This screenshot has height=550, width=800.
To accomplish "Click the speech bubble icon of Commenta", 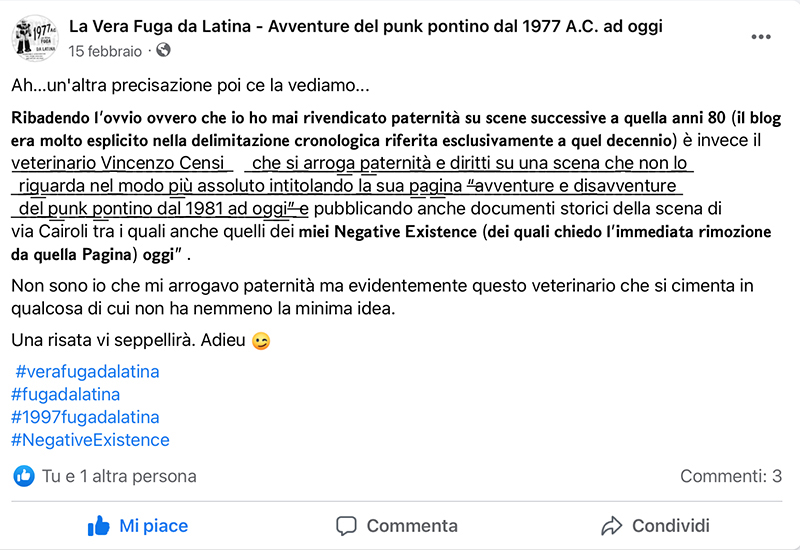I will coord(346,526).
